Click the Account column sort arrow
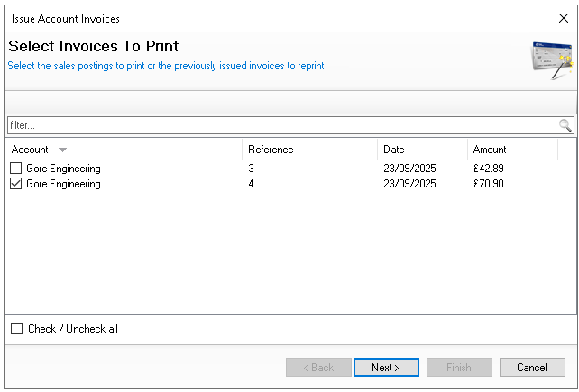Screen dimensions: 579x392 [x=62, y=150]
